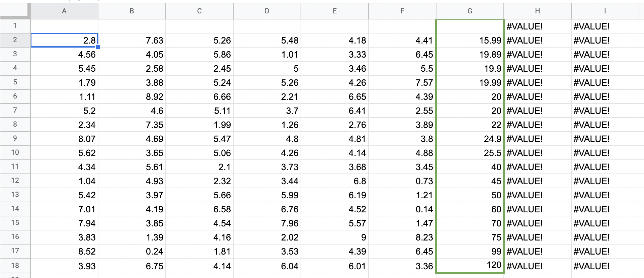
Task: Select column G header
Action: [470, 11]
